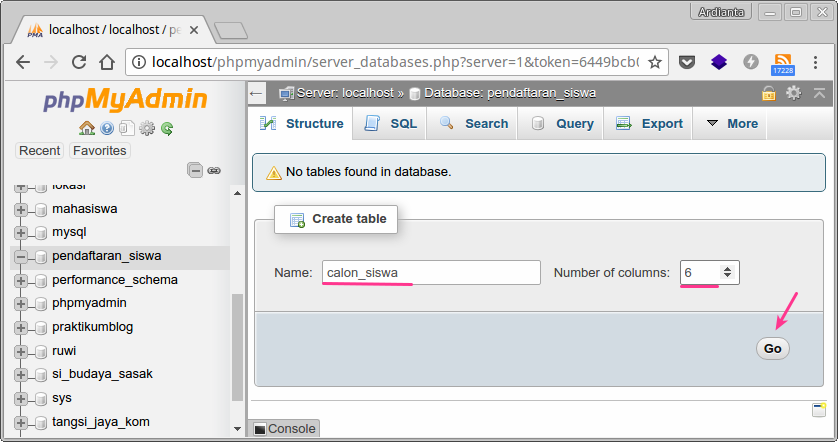Open the Export tab

coord(649,124)
